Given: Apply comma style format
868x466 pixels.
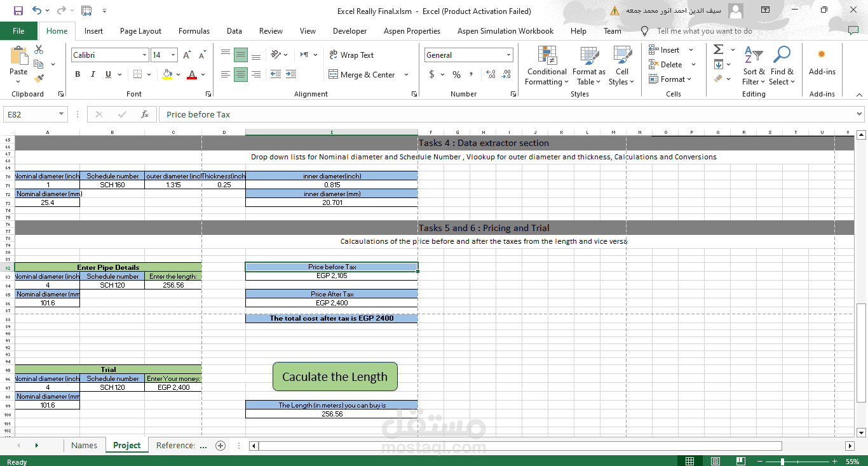Looking at the screenshot, I should point(471,74).
